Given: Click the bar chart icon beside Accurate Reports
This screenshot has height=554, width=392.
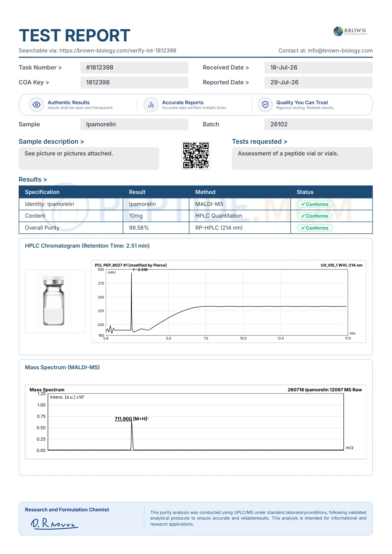Looking at the screenshot, I should (x=151, y=105).
